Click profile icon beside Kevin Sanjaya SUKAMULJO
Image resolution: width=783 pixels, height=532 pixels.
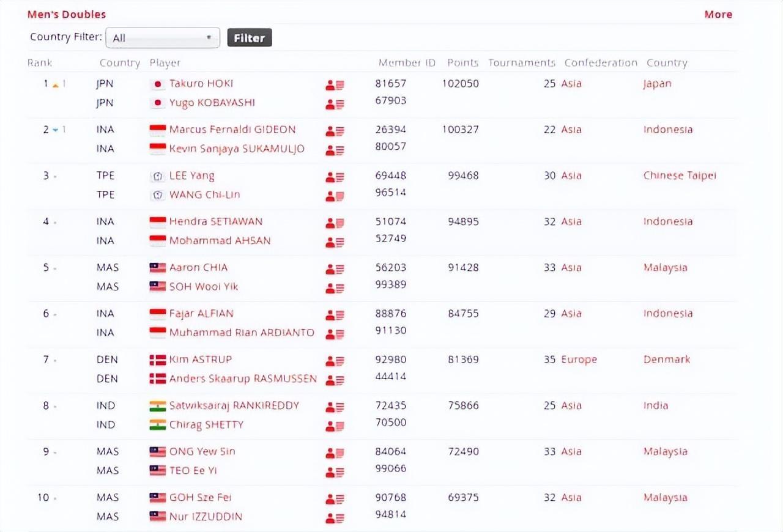pyautogui.click(x=335, y=150)
